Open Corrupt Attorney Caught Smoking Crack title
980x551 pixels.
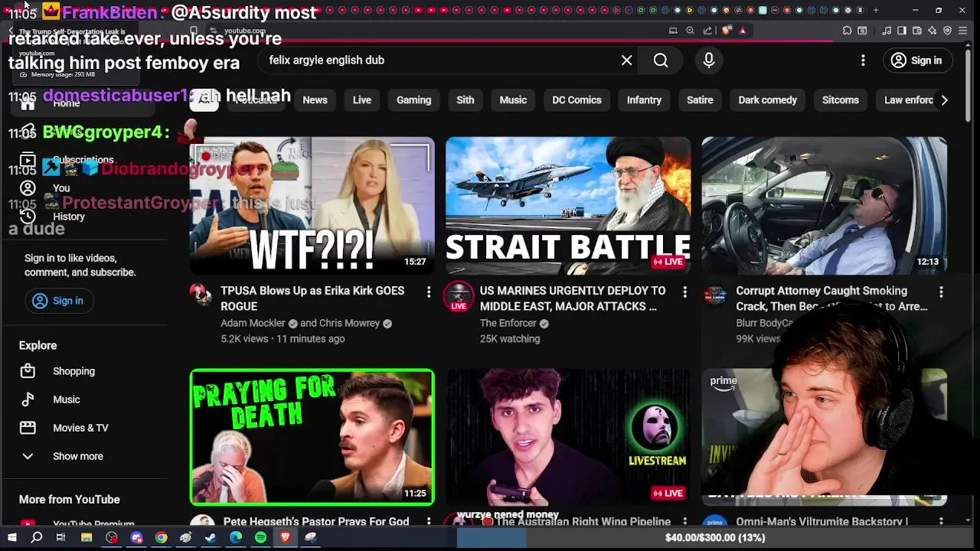click(831, 298)
